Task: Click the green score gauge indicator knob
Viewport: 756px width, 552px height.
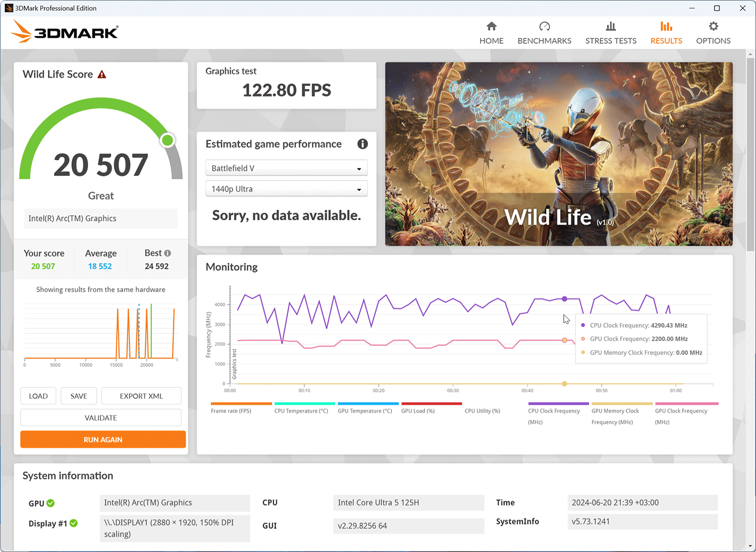Action: (168, 140)
